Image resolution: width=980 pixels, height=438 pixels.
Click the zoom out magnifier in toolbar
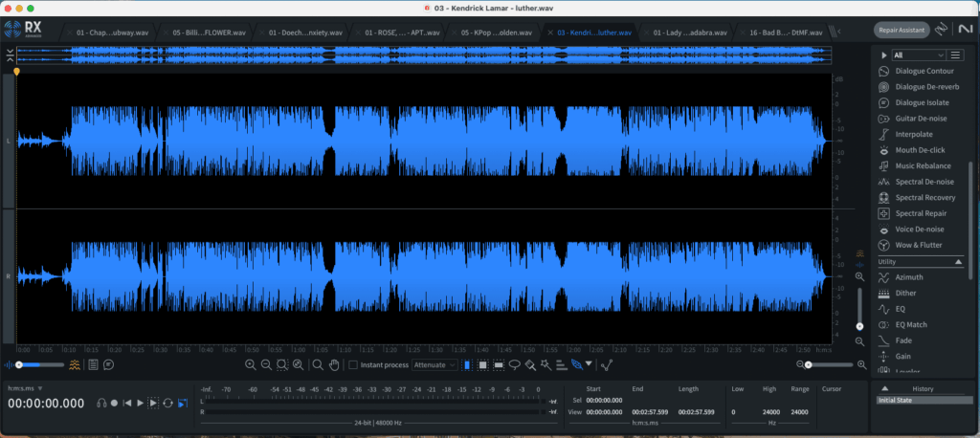coord(266,365)
